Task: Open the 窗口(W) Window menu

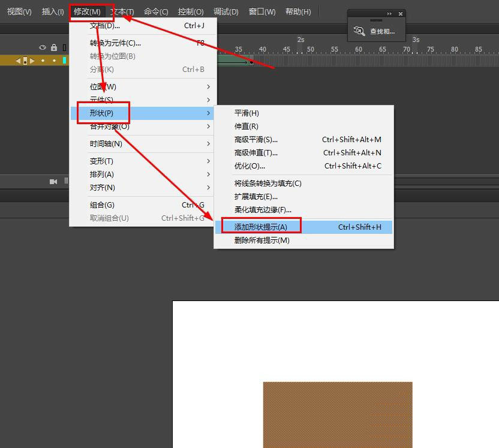Action: coord(262,11)
